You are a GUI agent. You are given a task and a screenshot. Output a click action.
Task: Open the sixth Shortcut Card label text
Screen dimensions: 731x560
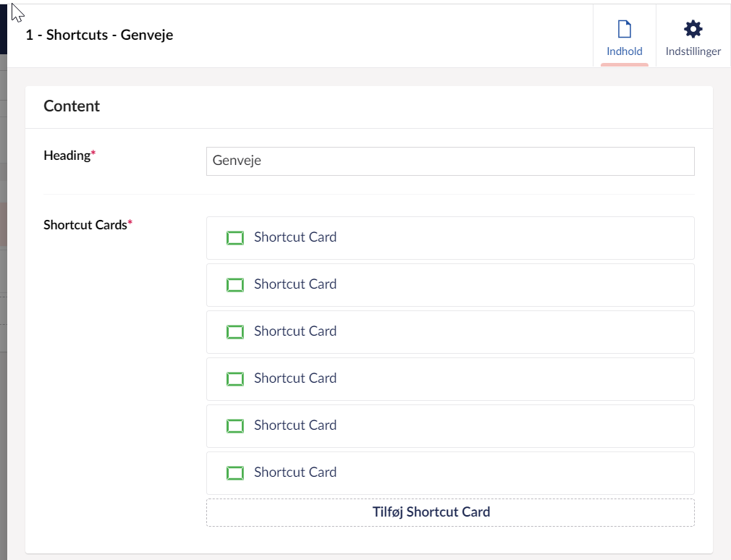tap(295, 472)
